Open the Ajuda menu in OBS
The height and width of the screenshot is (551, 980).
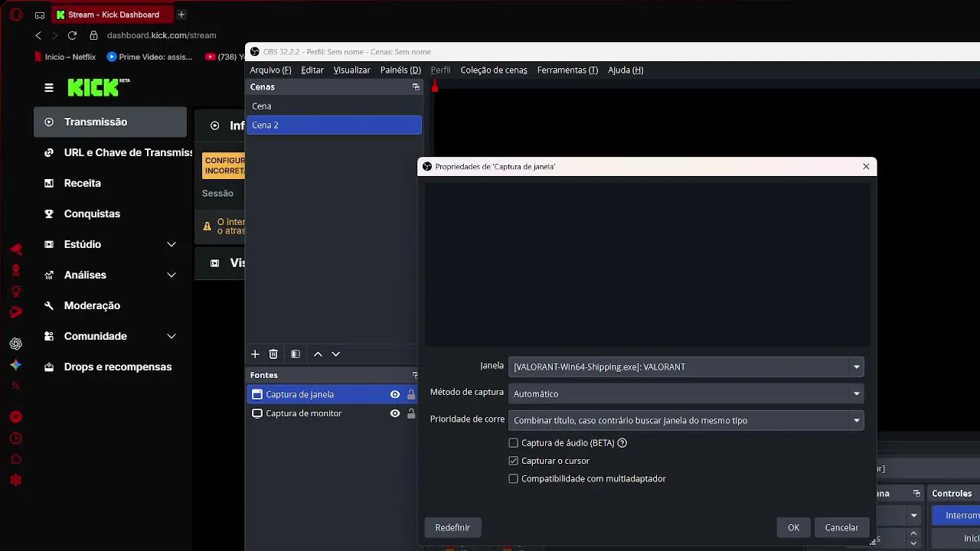coord(626,70)
